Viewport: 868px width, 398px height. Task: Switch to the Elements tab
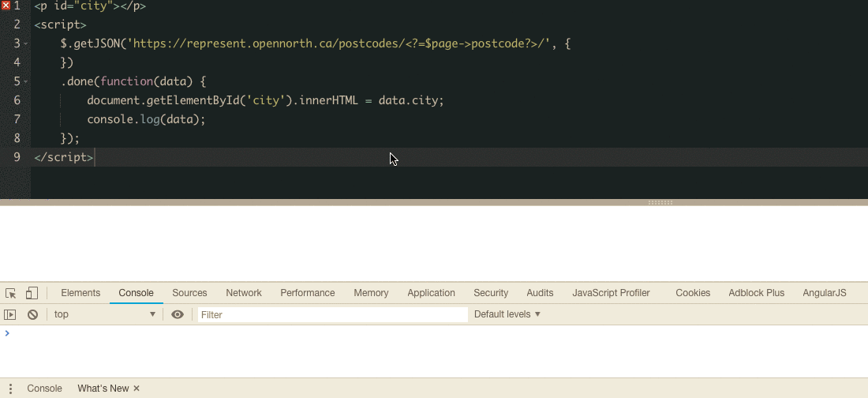tap(80, 293)
